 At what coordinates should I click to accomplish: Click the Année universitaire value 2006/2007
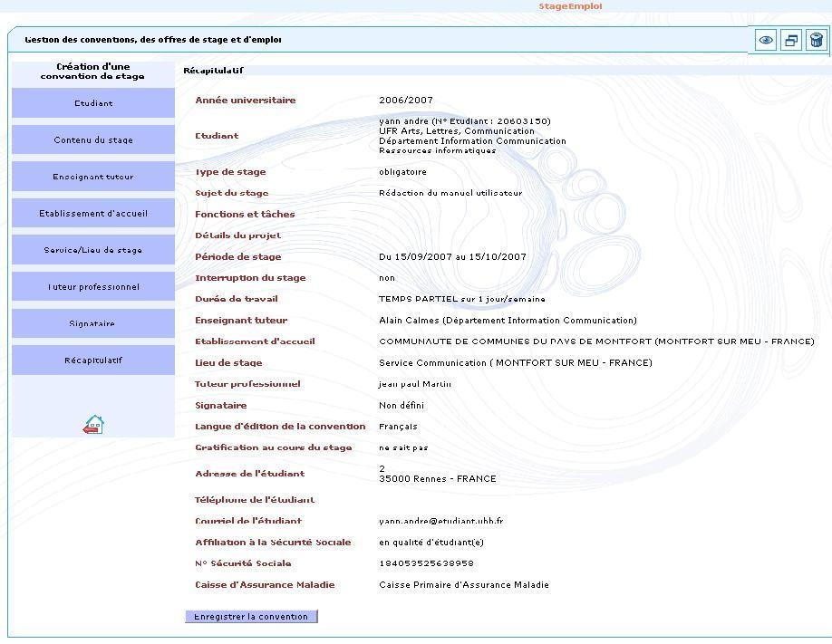click(x=406, y=101)
